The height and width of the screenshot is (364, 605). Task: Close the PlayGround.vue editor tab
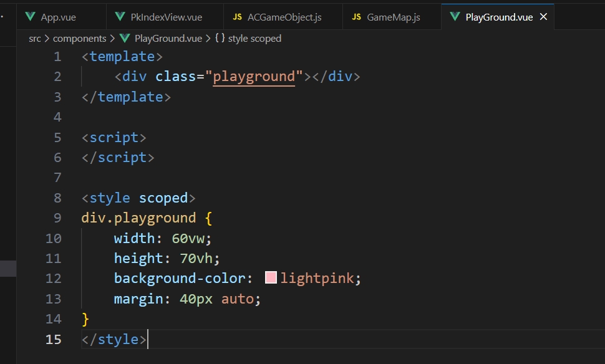pyautogui.click(x=543, y=17)
